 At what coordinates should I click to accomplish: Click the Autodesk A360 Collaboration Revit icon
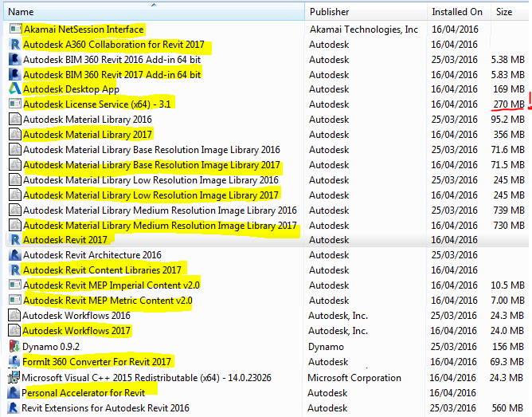pos(15,44)
